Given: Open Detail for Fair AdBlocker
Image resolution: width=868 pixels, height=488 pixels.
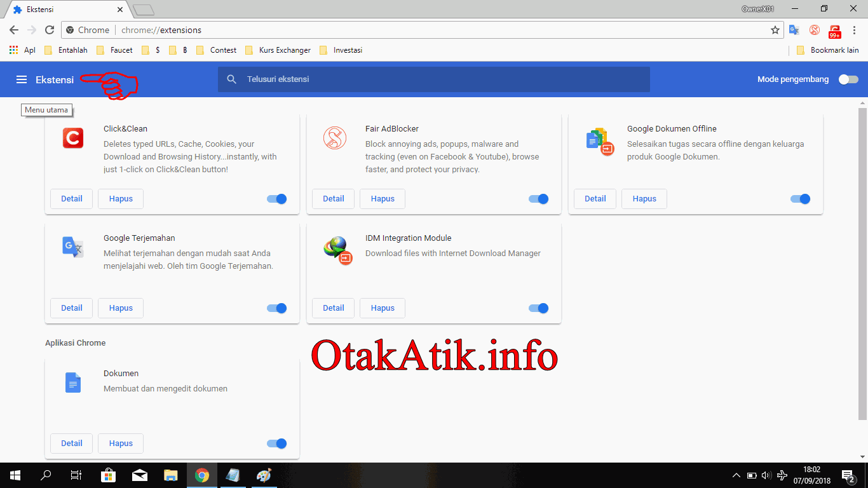Looking at the screenshot, I should tap(334, 199).
